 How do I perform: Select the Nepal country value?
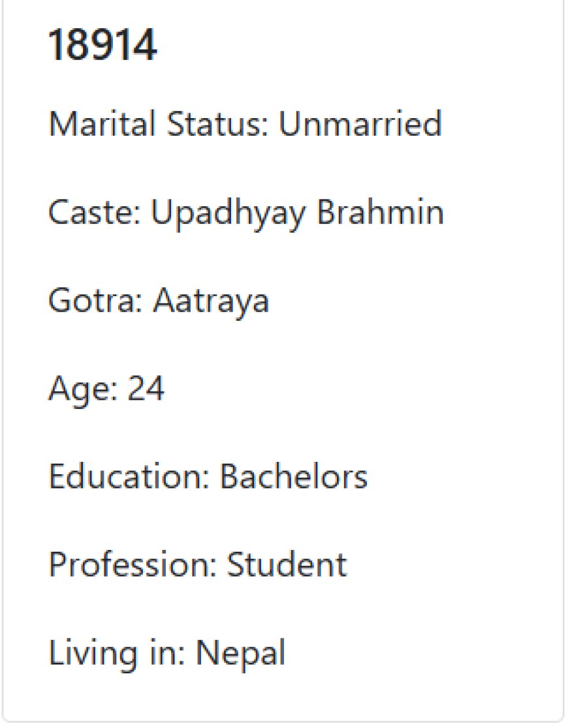point(240,654)
